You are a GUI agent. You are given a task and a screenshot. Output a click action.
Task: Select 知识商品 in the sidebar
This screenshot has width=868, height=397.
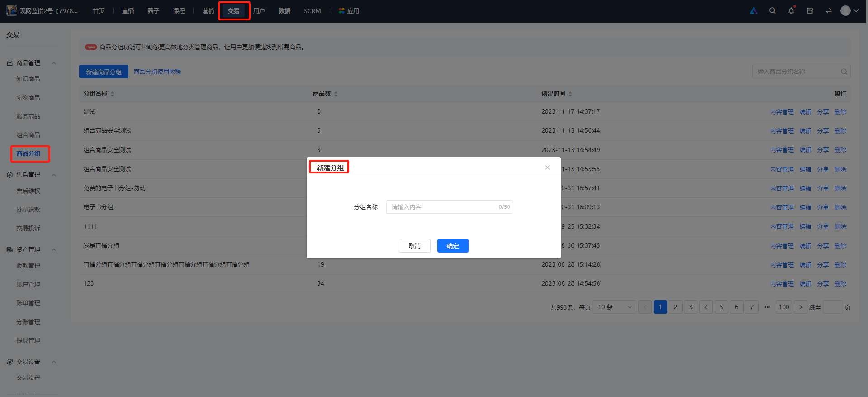point(28,79)
